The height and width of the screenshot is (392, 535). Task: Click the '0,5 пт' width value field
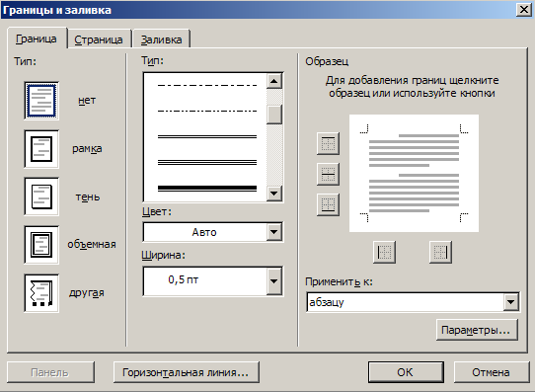coord(204,281)
